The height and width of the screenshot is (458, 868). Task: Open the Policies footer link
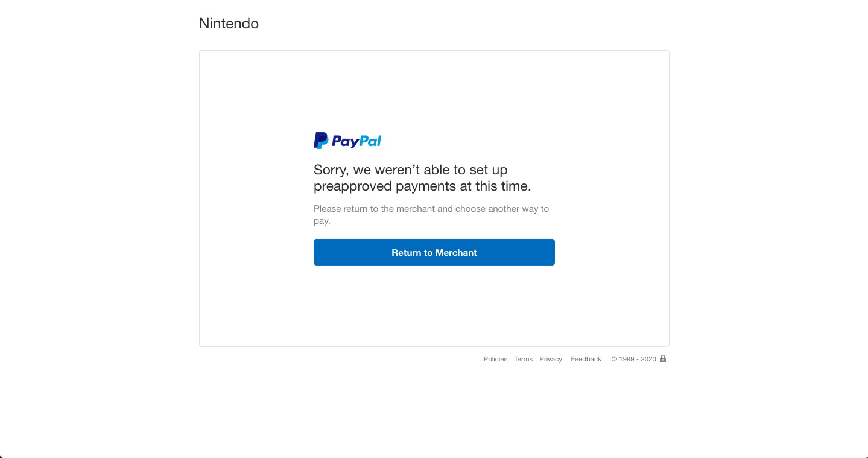point(495,359)
